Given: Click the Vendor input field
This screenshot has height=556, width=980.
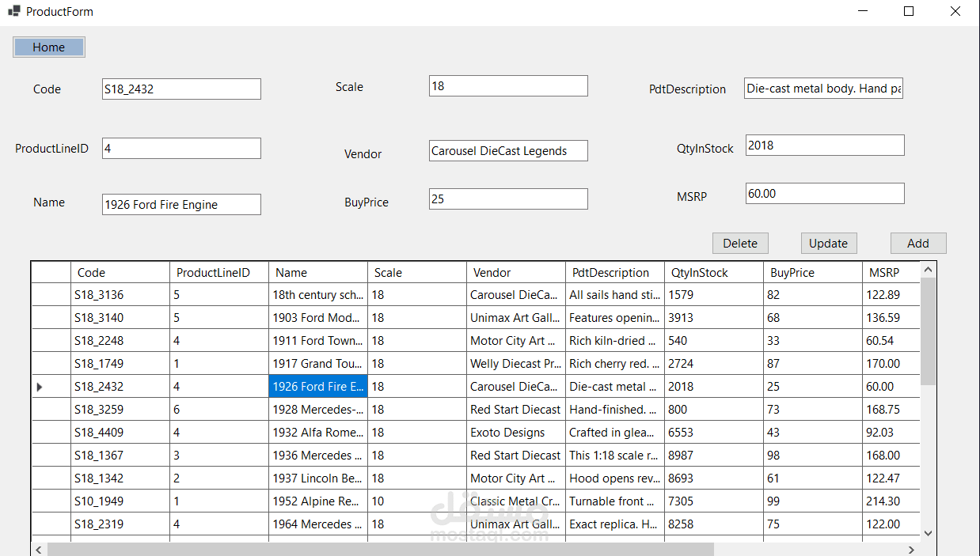Looking at the screenshot, I should click(508, 151).
